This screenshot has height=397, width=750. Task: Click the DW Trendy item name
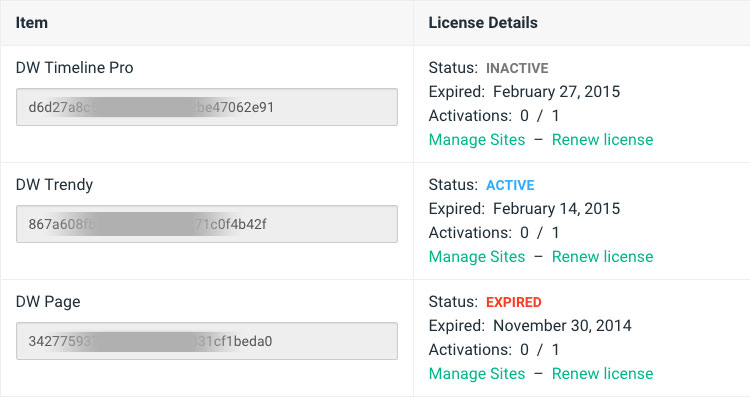55,185
